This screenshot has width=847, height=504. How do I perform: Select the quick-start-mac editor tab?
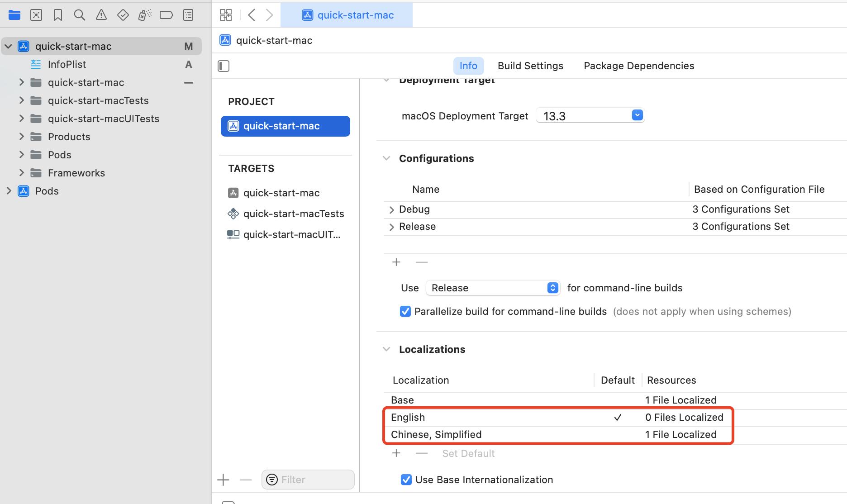347,15
